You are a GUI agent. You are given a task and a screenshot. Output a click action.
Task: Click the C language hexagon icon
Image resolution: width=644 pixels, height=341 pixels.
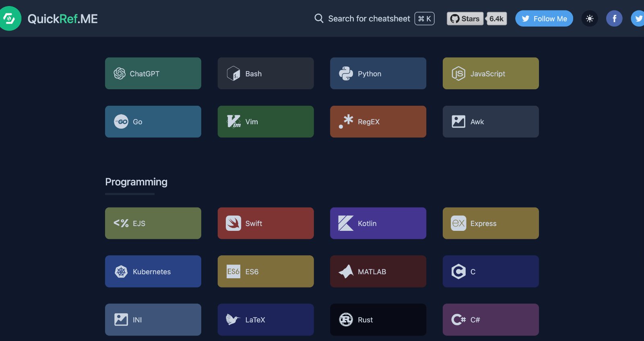pos(458,271)
